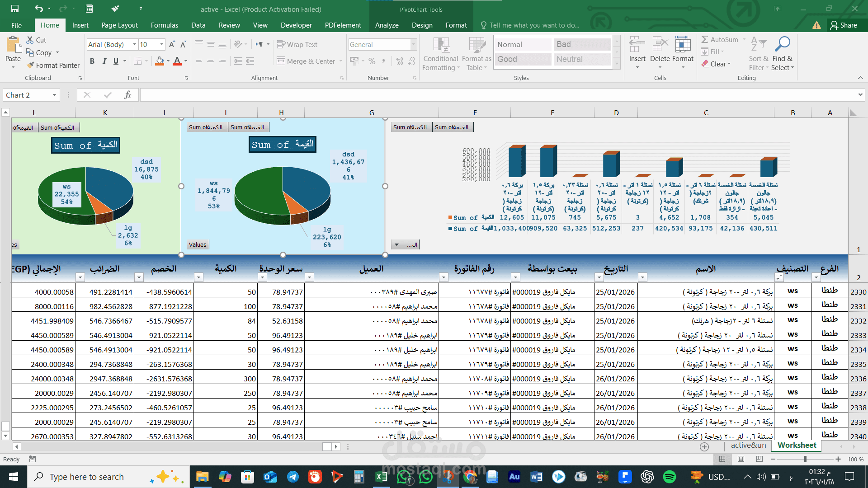Toggle Italic formatting
This screenshot has width=868, height=488.
coord(104,61)
